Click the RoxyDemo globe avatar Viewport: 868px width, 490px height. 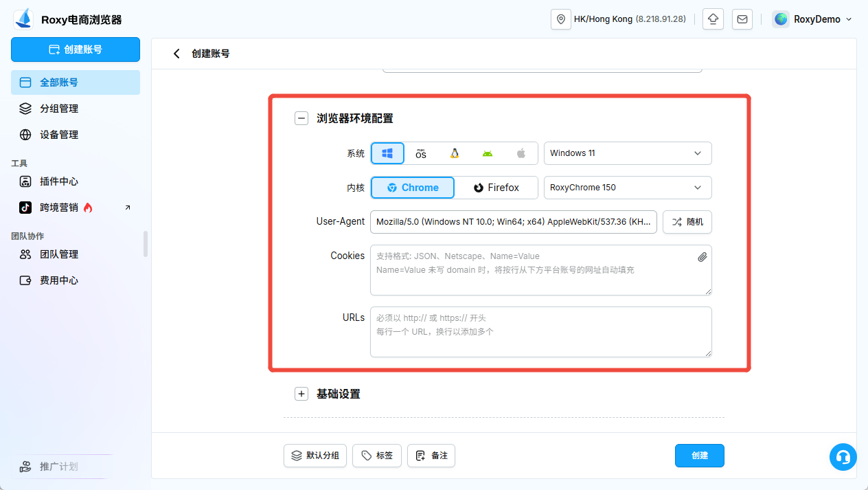coord(781,19)
